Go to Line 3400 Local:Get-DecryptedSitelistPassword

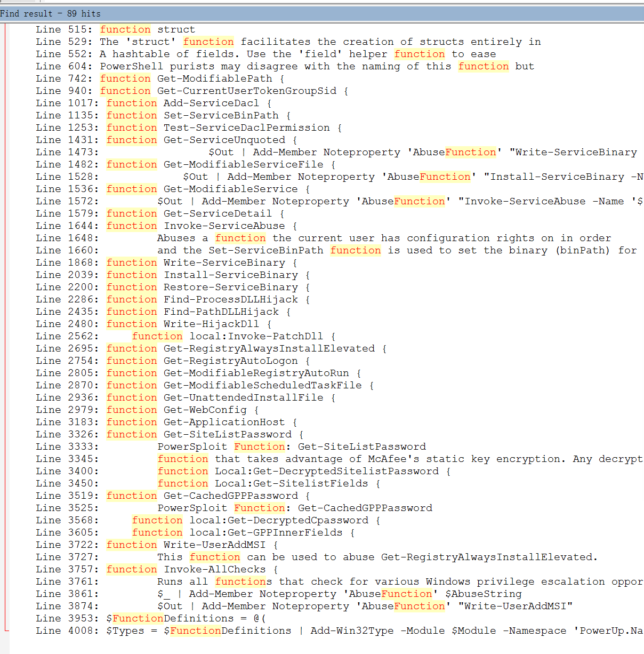click(x=243, y=471)
